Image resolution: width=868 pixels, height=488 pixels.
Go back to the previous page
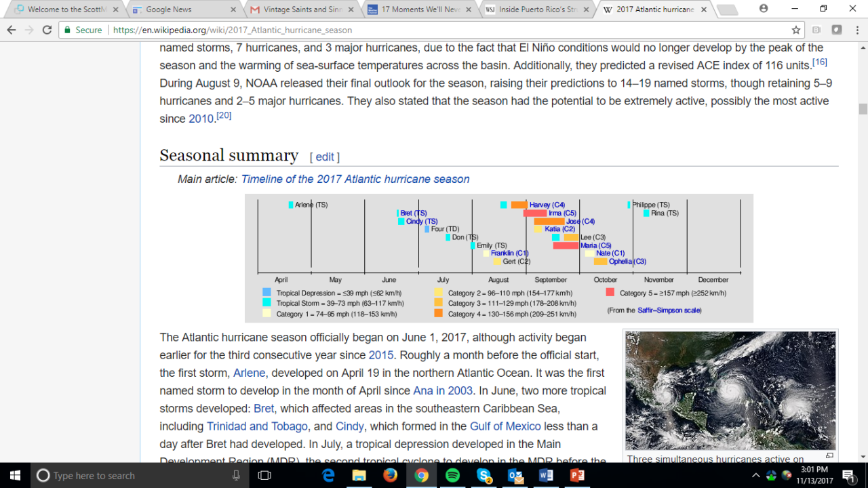(x=12, y=30)
